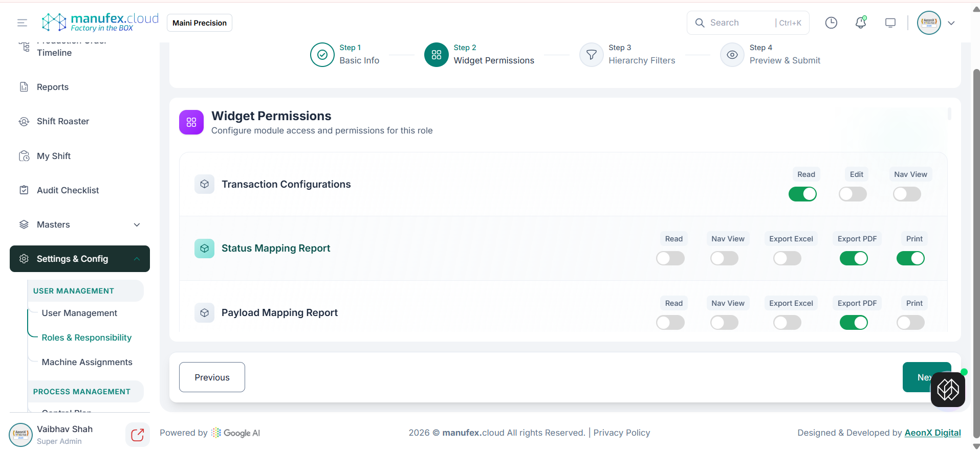
Task: Open the profile avatar dropdown arrow
Action: pos(951,23)
